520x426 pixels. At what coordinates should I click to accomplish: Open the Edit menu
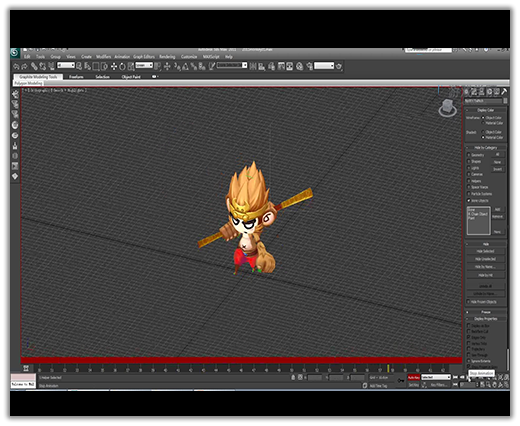click(x=27, y=57)
